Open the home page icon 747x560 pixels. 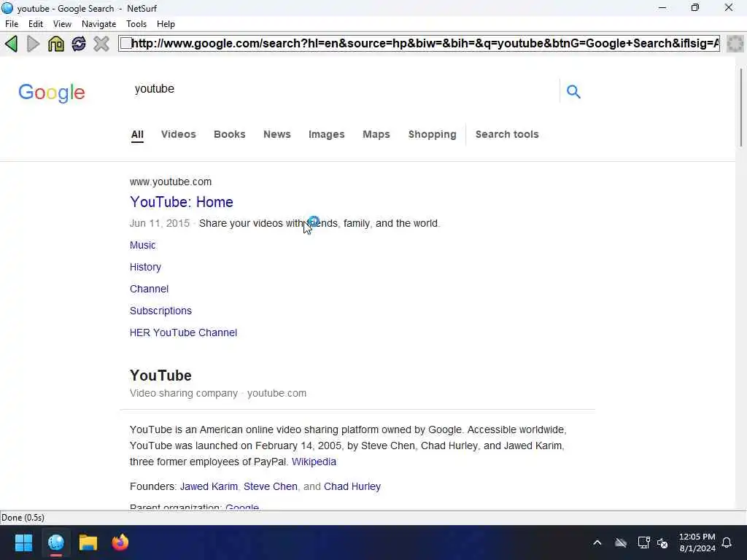coord(55,44)
